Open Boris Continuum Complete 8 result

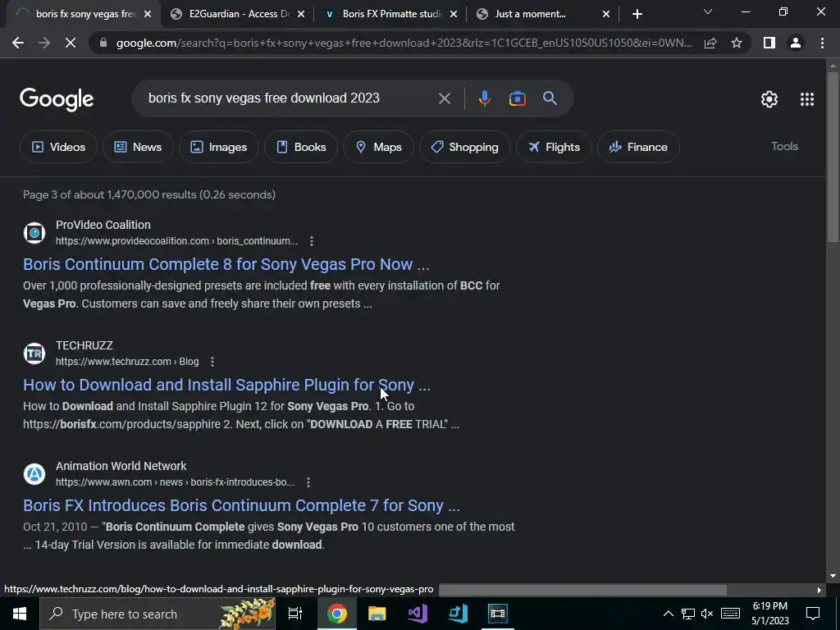click(x=226, y=264)
